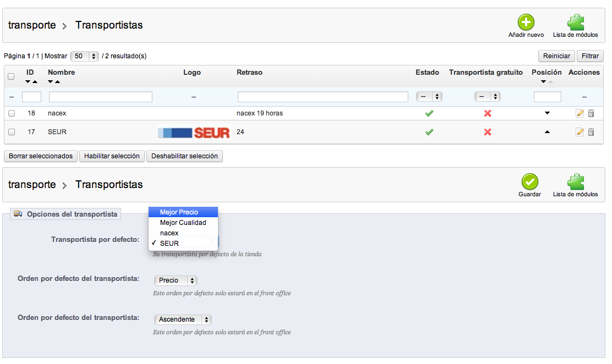This screenshot has width=612, height=364.
Task: Open the Ascendente sort direction dropdown
Action: (x=183, y=319)
